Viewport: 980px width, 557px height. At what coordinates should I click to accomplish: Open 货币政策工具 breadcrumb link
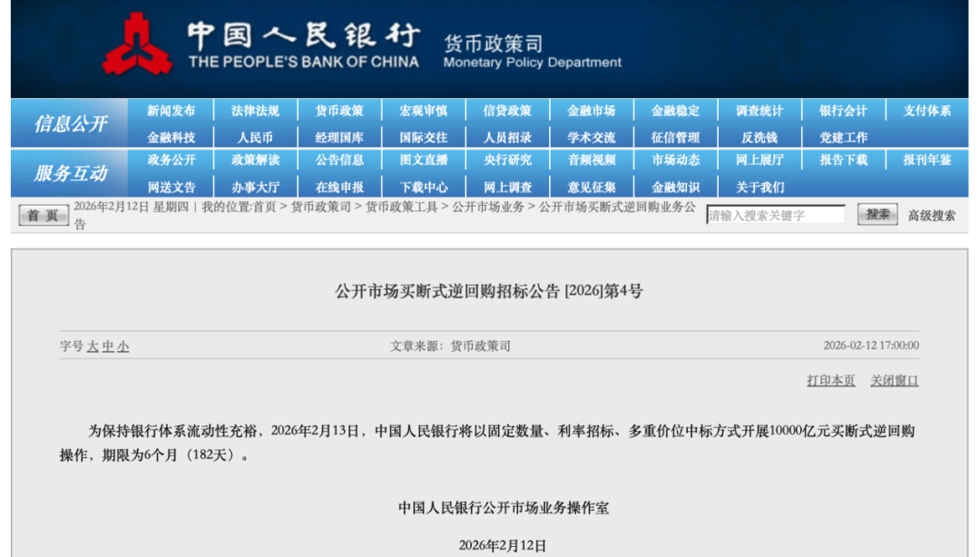[x=401, y=207]
